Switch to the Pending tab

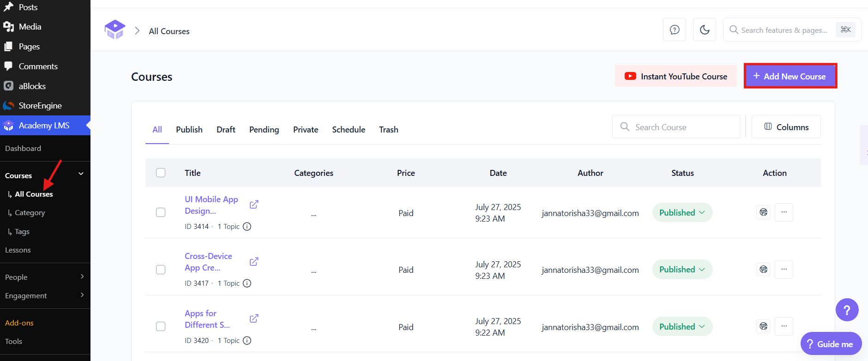[264, 130]
